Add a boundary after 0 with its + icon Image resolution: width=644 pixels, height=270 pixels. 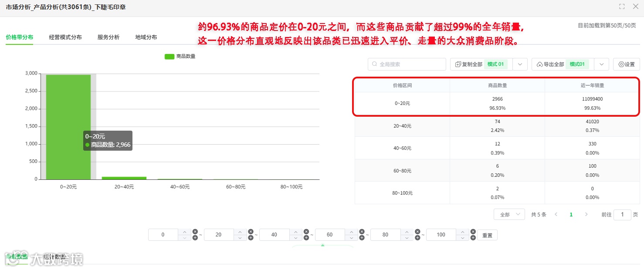click(195, 238)
